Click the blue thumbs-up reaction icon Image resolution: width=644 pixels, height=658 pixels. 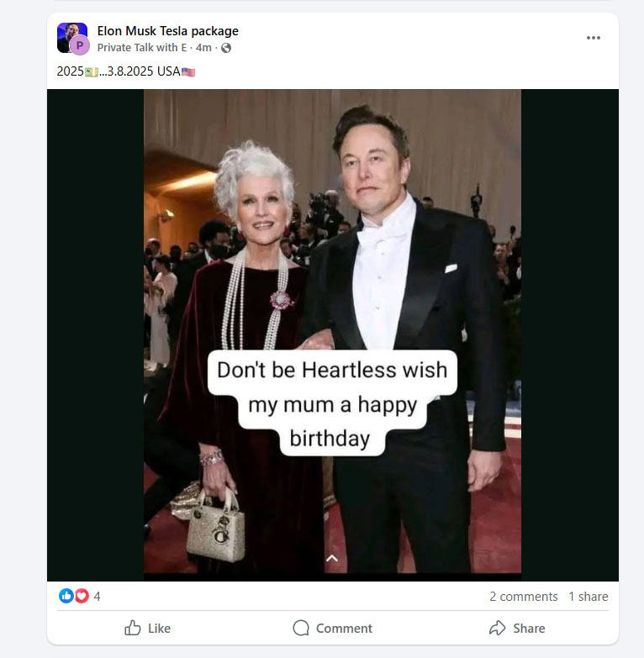point(66,596)
